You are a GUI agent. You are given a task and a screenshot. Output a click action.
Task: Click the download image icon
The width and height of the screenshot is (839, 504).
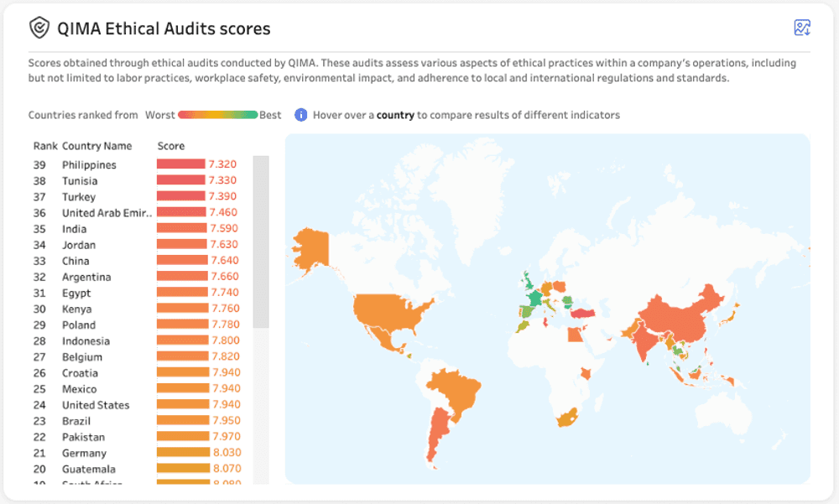pos(801,28)
